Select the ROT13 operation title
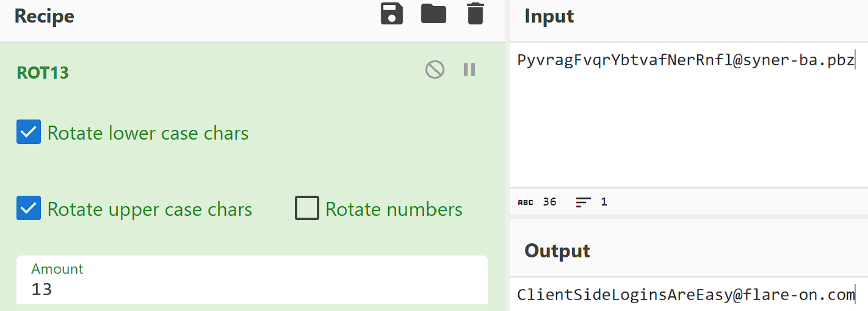The height and width of the screenshot is (311, 868). 43,73
